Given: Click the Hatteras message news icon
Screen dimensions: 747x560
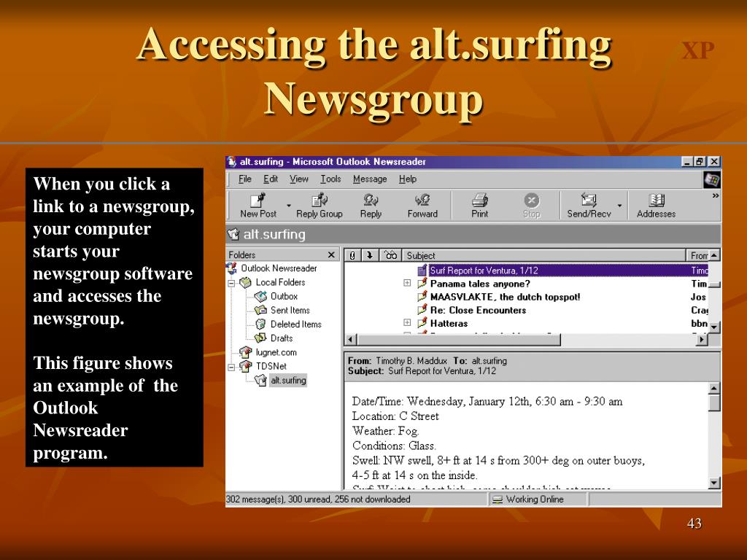Looking at the screenshot, I should coord(422,323).
